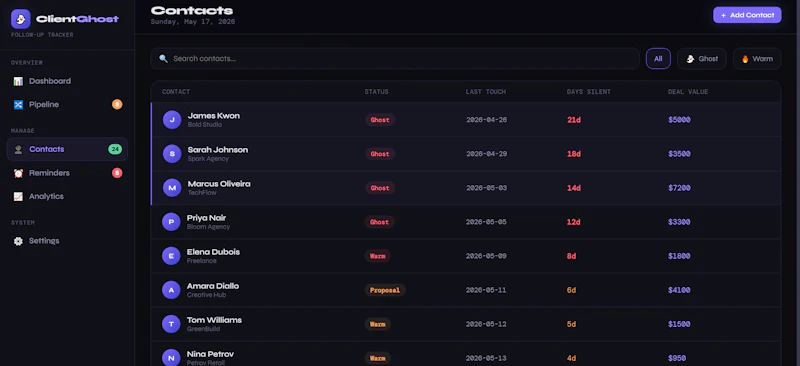This screenshot has height=366, width=800.
Task: Click the LAST TOUCH column header
Action: (486, 92)
